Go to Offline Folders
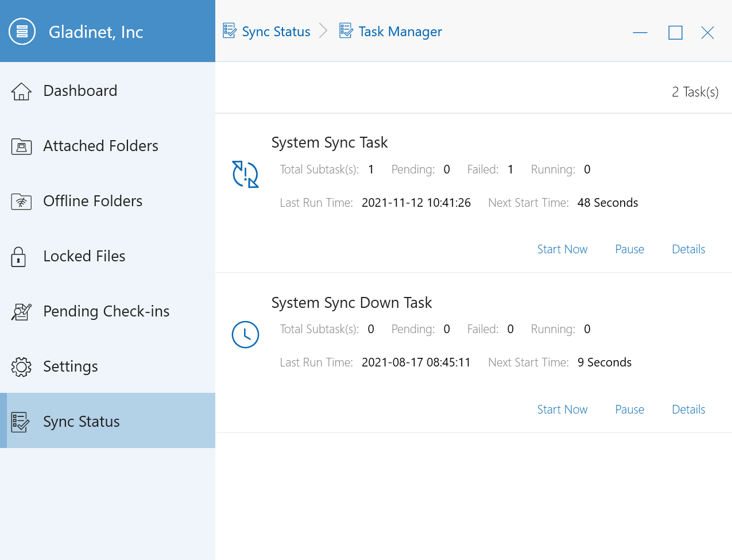 (107, 201)
